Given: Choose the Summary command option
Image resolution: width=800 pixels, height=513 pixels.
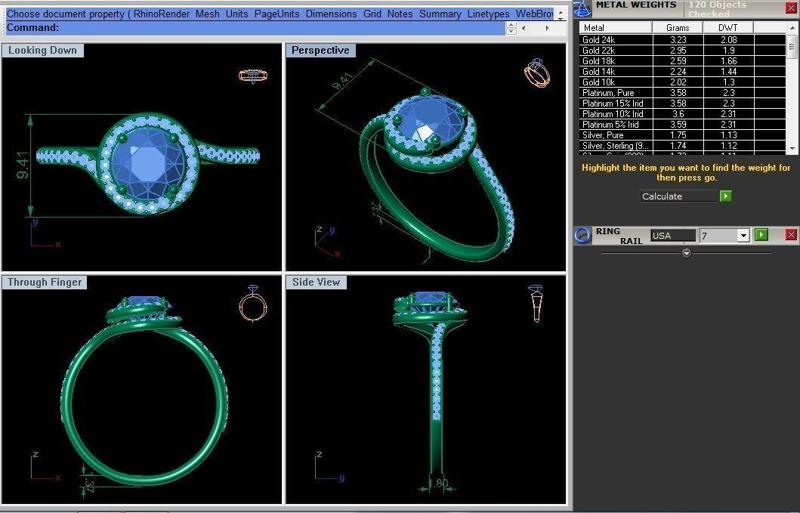Looking at the screenshot, I should [x=440, y=14].
